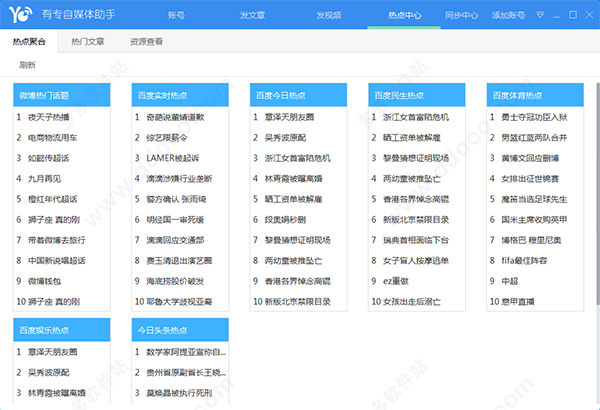Switch to the 发文章 tab
Viewport: 600px width, 410px height.
tap(252, 15)
